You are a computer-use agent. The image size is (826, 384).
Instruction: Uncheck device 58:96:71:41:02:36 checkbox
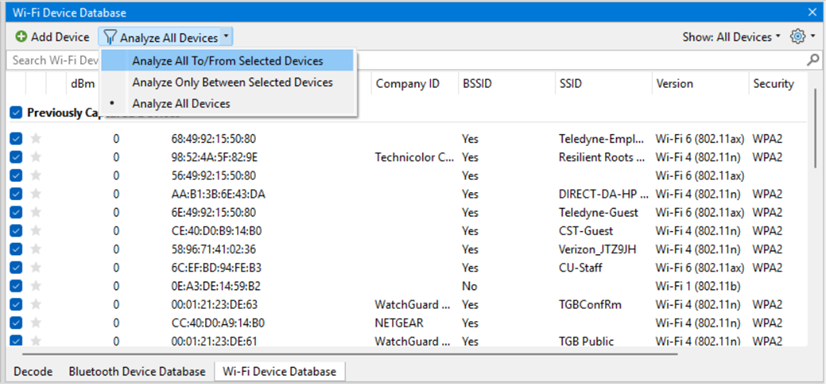16,249
